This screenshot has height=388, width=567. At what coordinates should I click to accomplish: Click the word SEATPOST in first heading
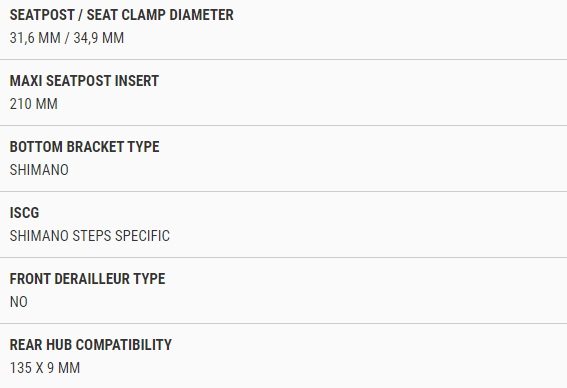click(42, 15)
